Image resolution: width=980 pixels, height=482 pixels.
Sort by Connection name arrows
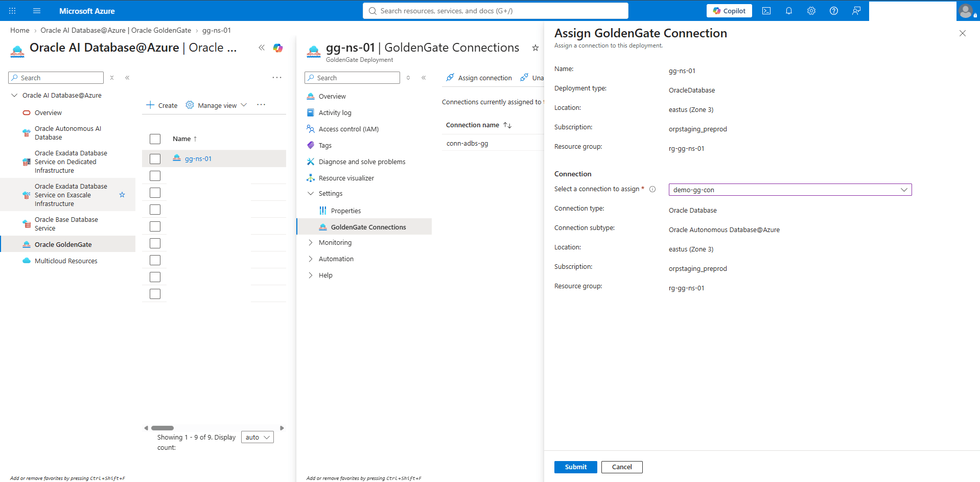click(x=507, y=125)
